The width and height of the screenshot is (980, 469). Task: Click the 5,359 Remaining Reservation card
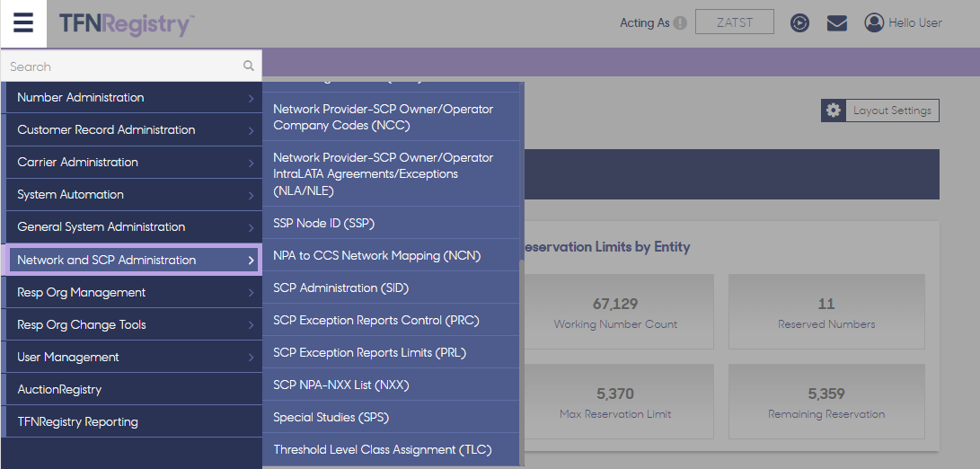(x=826, y=402)
